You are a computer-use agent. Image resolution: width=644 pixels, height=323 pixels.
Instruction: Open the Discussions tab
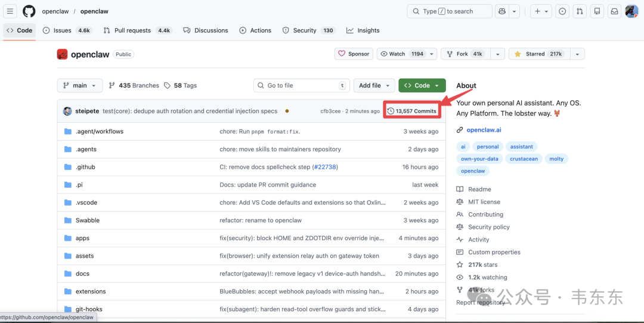point(205,30)
